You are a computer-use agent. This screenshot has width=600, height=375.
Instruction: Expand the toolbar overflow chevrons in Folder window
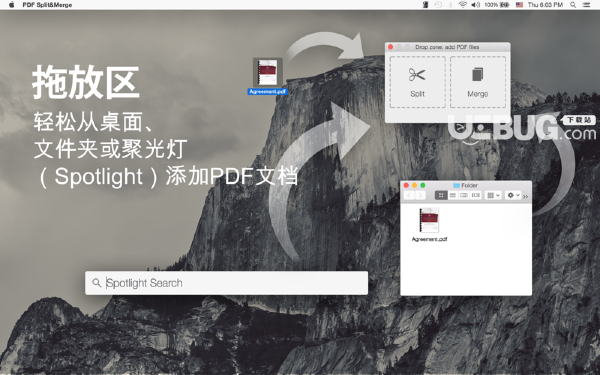point(525,196)
